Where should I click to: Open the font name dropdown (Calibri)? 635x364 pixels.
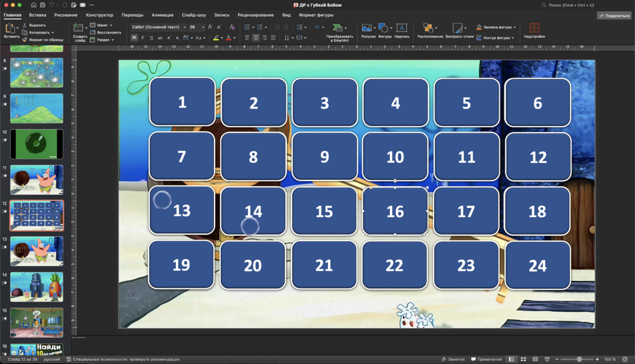coord(184,27)
